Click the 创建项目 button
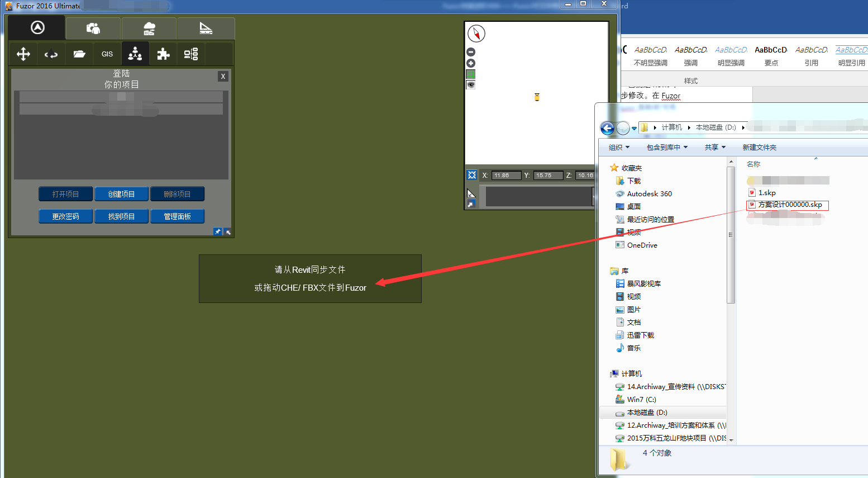The width and height of the screenshot is (868, 478). pyautogui.click(x=121, y=194)
